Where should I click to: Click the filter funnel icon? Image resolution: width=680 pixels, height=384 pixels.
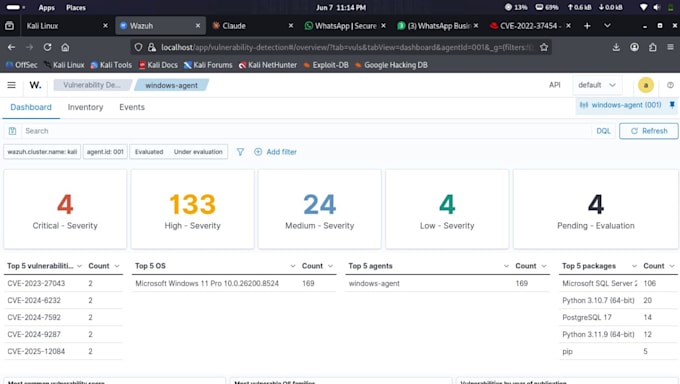pos(240,152)
